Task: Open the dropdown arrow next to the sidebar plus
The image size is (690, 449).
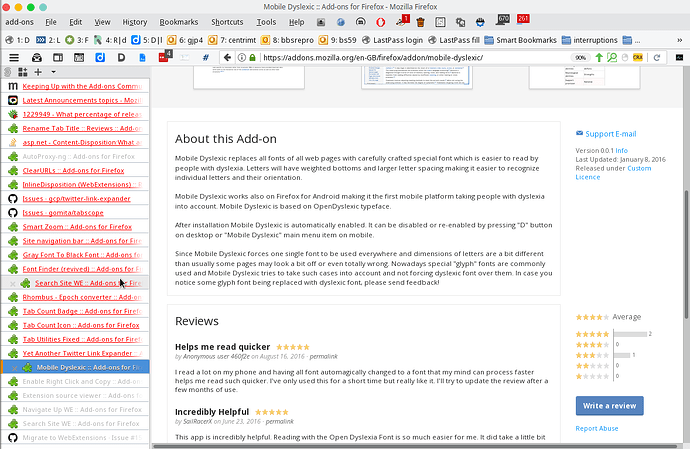Action: [x=53, y=72]
